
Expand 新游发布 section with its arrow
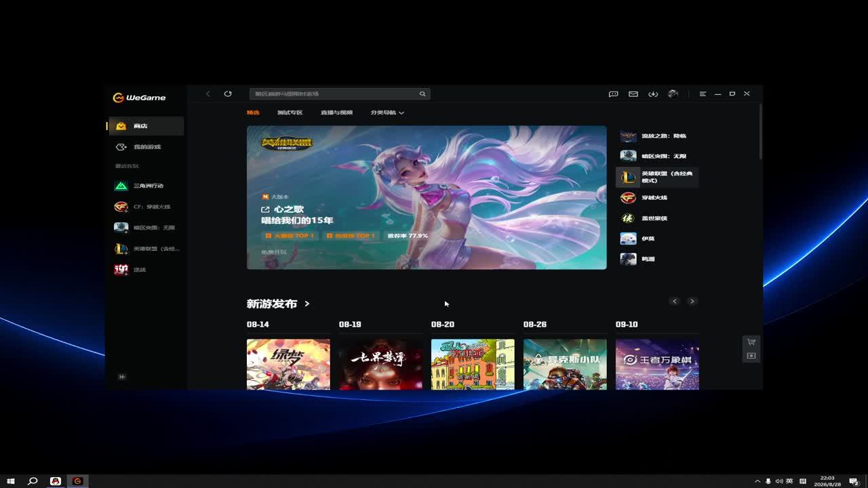pyautogui.click(x=307, y=304)
